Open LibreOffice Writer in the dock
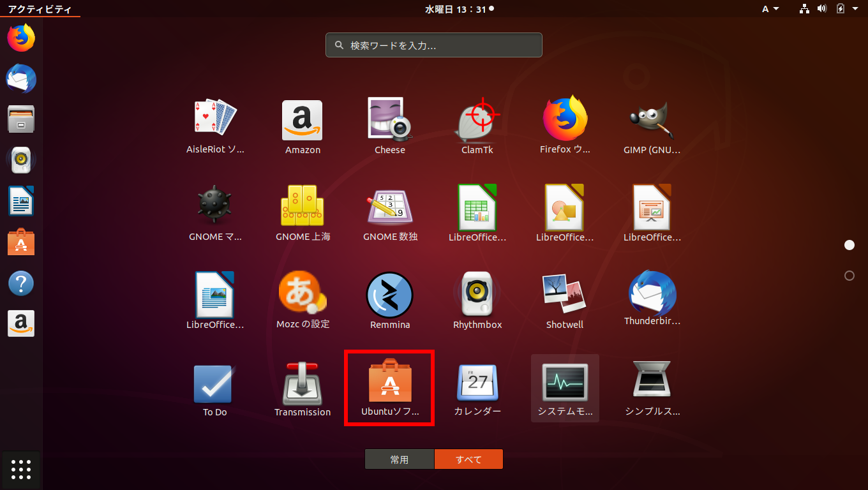Screen dimensions: 868x490 (x=21, y=202)
